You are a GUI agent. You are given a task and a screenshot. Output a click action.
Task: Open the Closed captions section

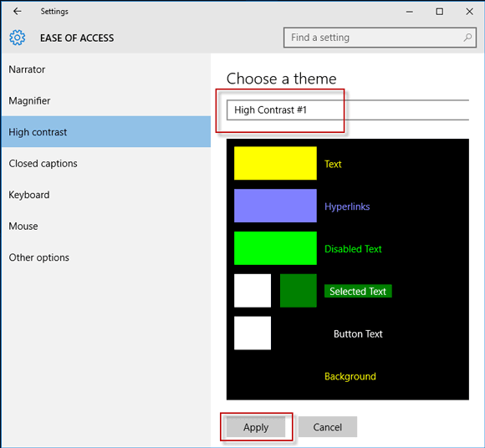tap(106, 163)
